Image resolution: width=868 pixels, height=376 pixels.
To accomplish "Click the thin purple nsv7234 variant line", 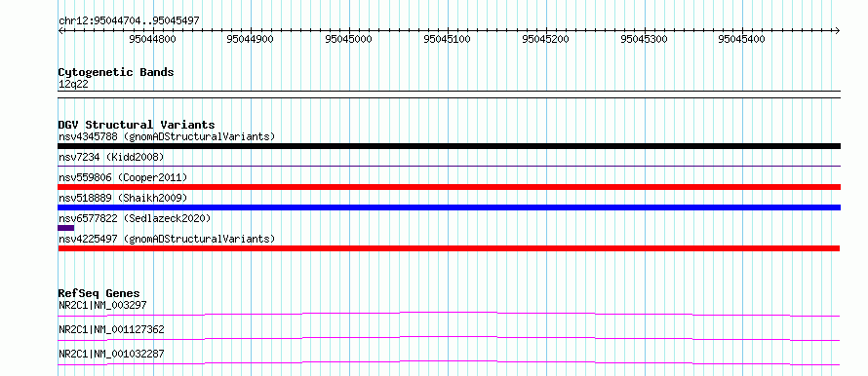I will (x=449, y=166).
